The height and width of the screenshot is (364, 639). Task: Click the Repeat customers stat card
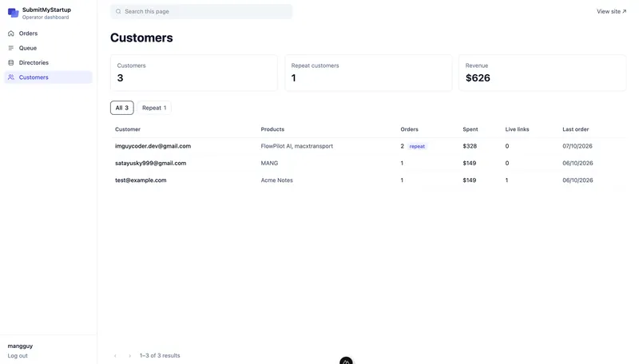pos(368,73)
